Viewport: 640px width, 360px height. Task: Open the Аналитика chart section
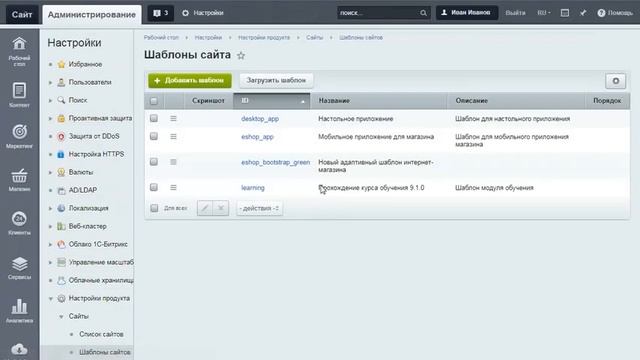(19, 311)
